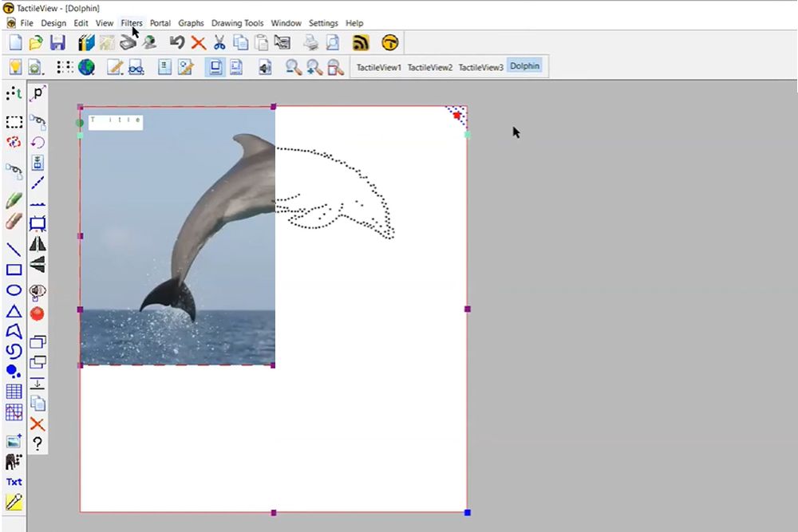Open the Filters menu
Image resolution: width=798 pixels, height=532 pixels.
pos(131,23)
